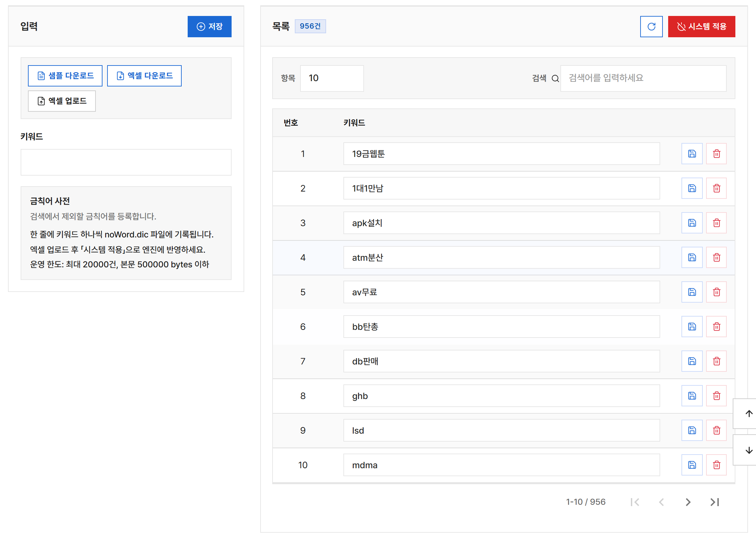Screen dimensions: 756x552
Task: Click the 번호 column header
Action: [290, 123]
